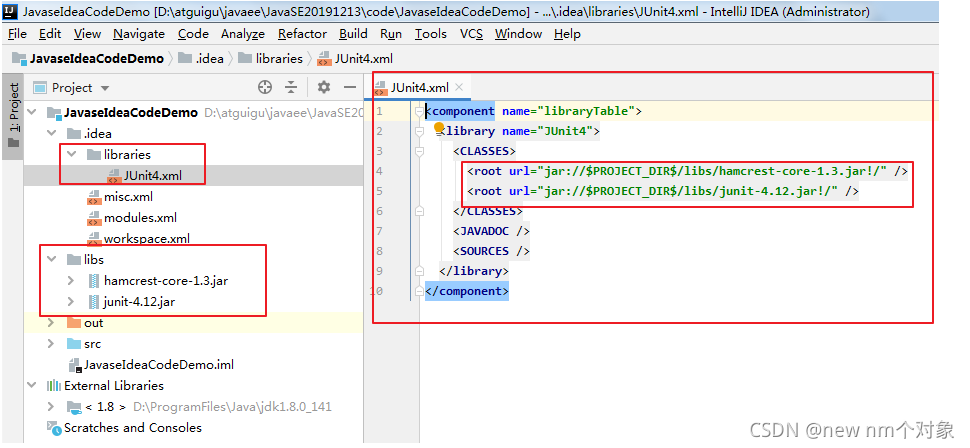Click the collapse all icon in Project panel
Viewport: 970px width, 448px height.
click(291, 87)
